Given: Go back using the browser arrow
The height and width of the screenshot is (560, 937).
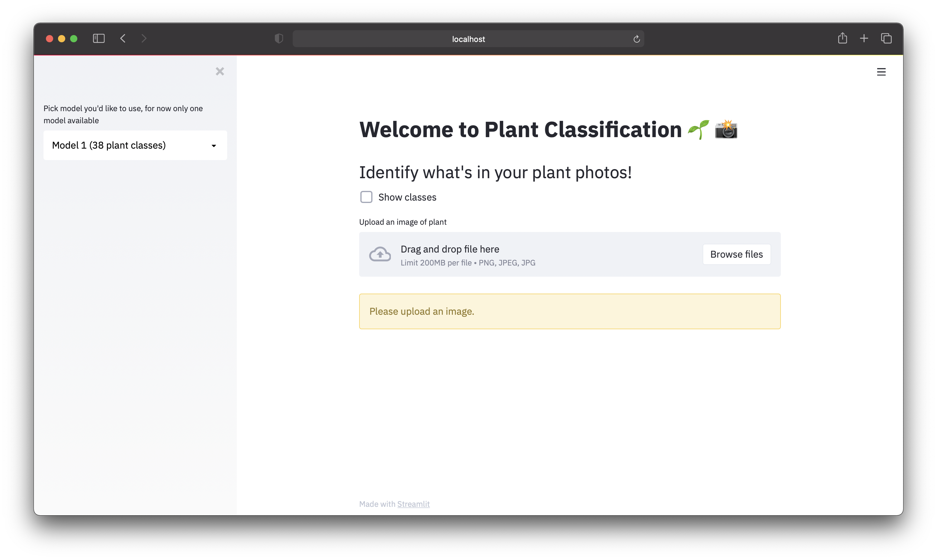Looking at the screenshot, I should tap(123, 38).
